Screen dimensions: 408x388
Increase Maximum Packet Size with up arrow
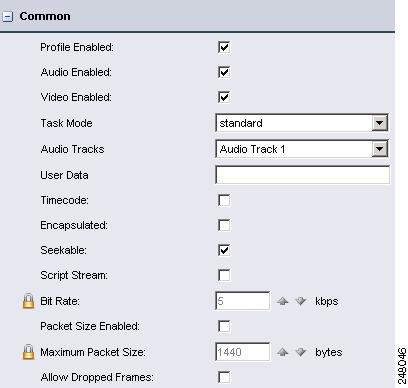click(x=282, y=352)
